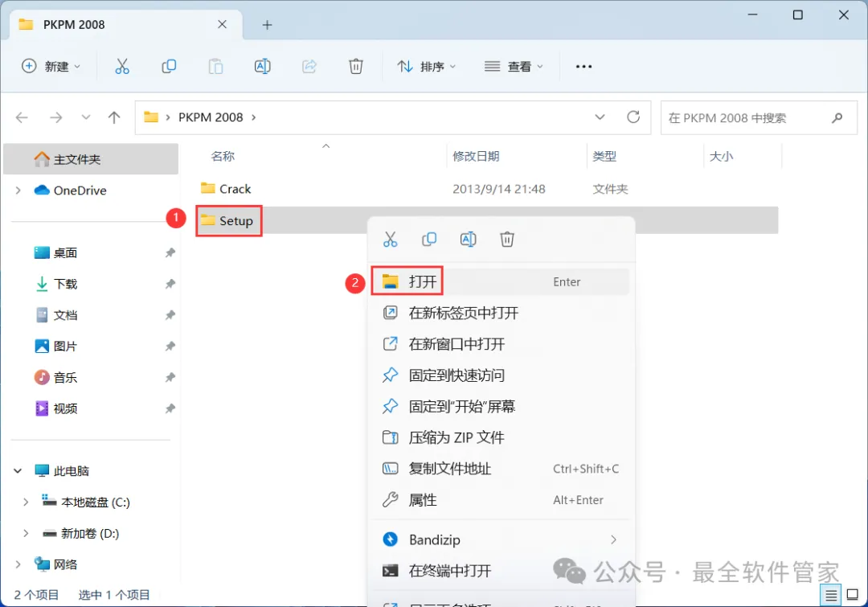Click the context menu Cut icon
This screenshot has height=607, width=868.
391,240
